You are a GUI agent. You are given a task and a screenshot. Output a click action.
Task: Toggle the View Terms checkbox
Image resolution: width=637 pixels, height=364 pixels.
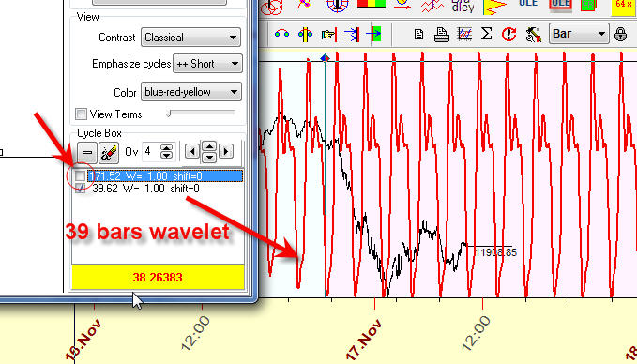pyautogui.click(x=82, y=114)
